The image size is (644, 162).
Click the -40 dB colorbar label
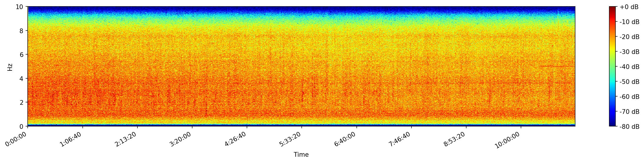pos(629,67)
